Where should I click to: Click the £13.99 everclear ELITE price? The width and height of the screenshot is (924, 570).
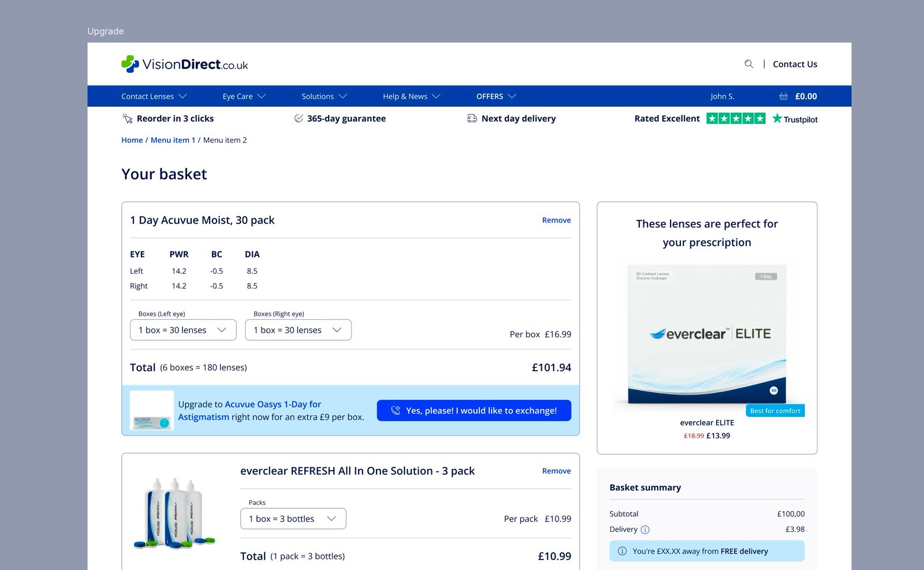tap(718, 436)
